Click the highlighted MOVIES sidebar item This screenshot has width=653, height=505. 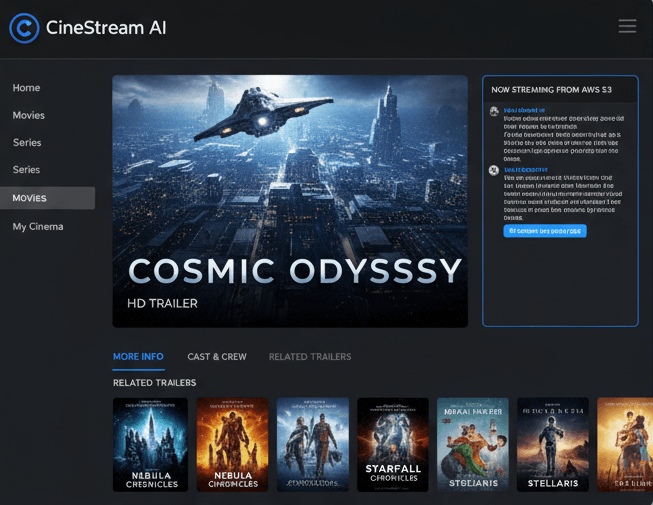47,198
